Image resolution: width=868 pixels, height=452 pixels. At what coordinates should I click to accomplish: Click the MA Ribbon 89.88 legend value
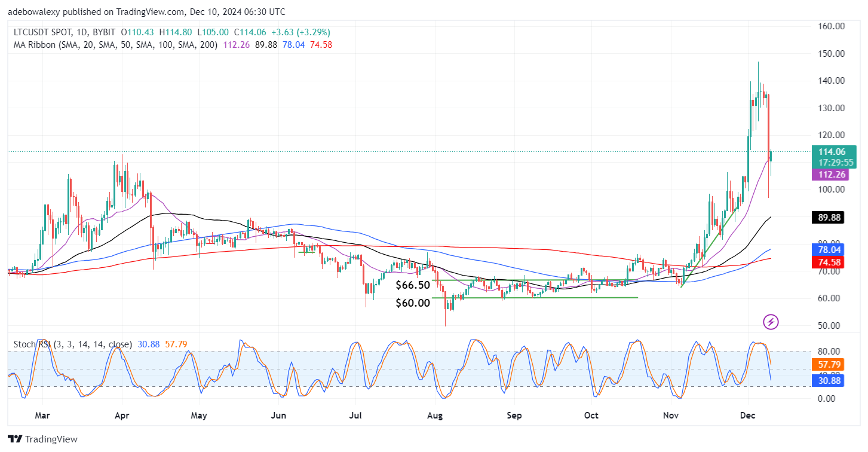click(266, 44)
